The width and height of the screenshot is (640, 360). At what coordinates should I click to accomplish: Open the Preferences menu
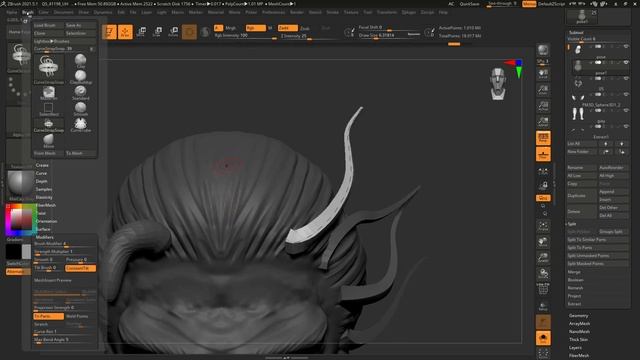coord(273,12)
